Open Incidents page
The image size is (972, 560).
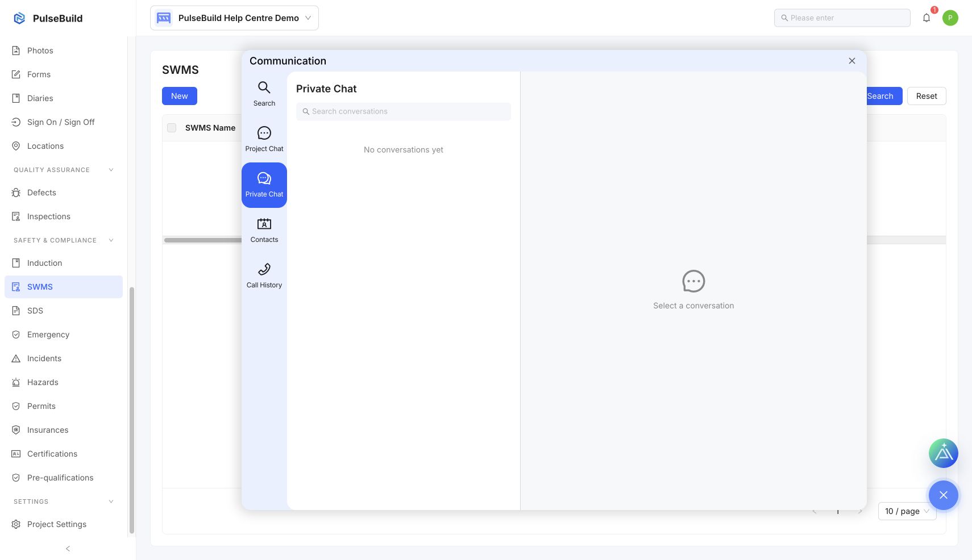click(x=64, y=358)
